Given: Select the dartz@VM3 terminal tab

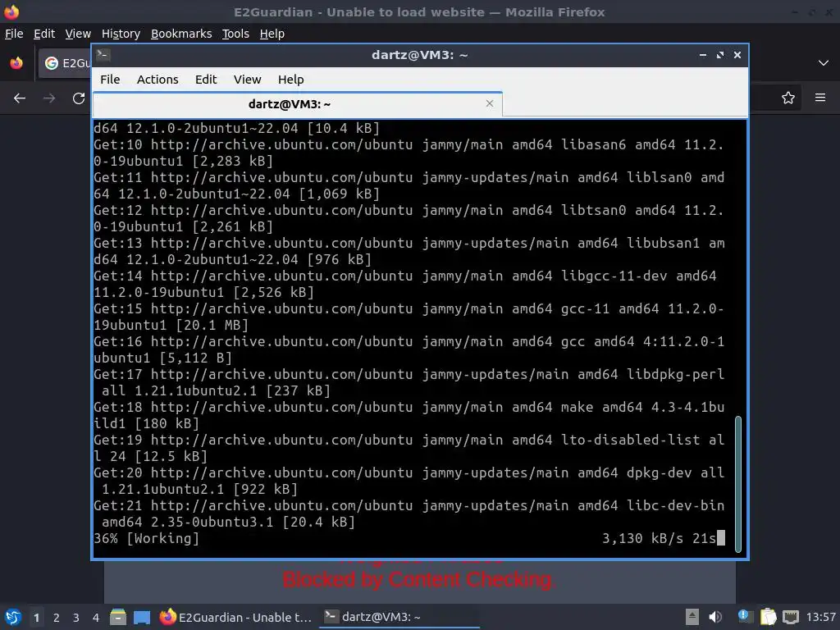Looking at the screenshot, I should [297, 104].
